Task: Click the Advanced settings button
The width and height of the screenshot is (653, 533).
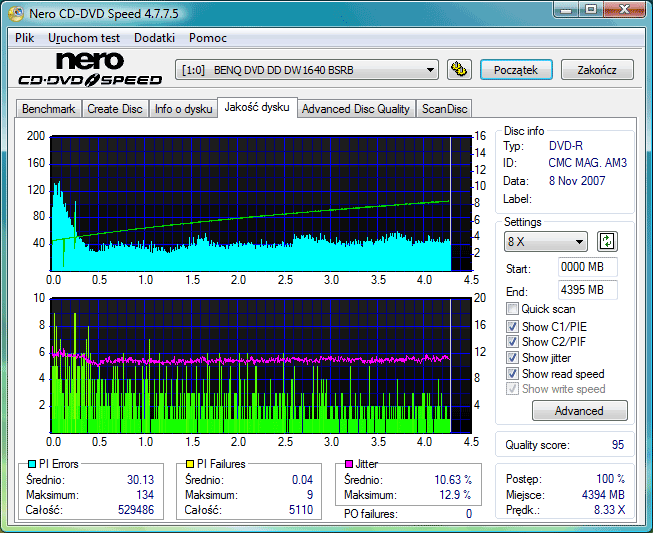Action: click(579, 411)
